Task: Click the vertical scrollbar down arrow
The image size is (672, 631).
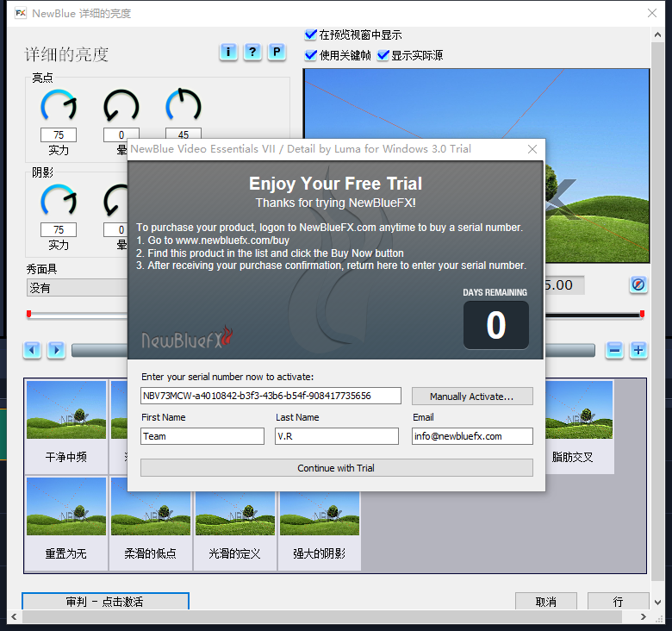Action: click(657, 603)
